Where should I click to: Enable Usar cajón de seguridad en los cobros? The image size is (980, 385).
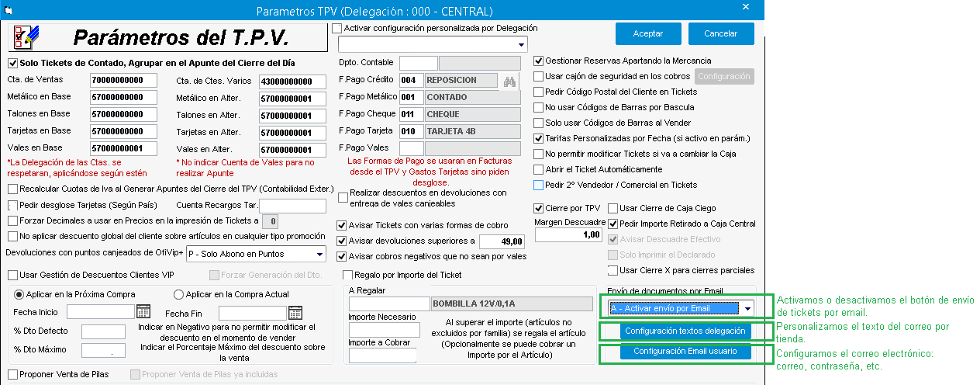538,76
